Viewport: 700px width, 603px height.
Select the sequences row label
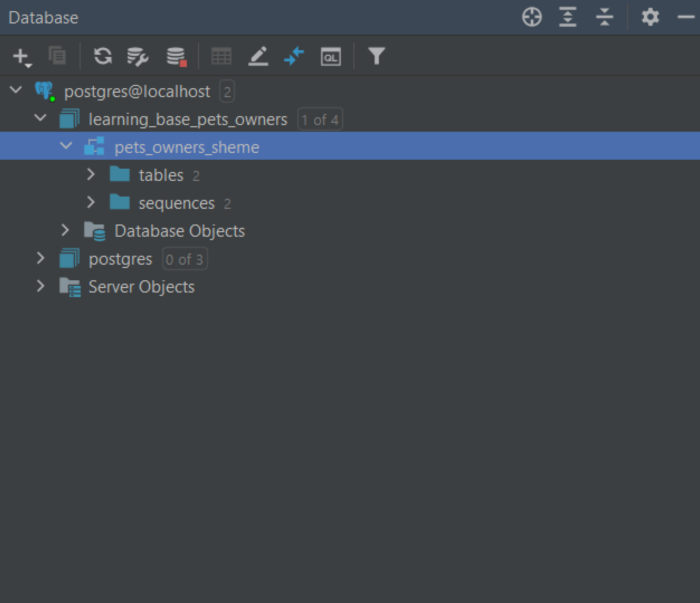click(x=177, y=204)
